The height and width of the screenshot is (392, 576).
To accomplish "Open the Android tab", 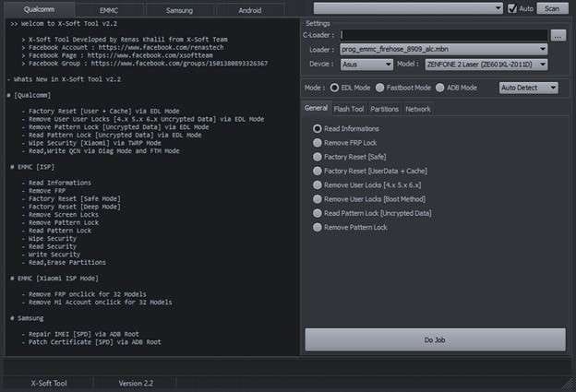I will (250, 10).
